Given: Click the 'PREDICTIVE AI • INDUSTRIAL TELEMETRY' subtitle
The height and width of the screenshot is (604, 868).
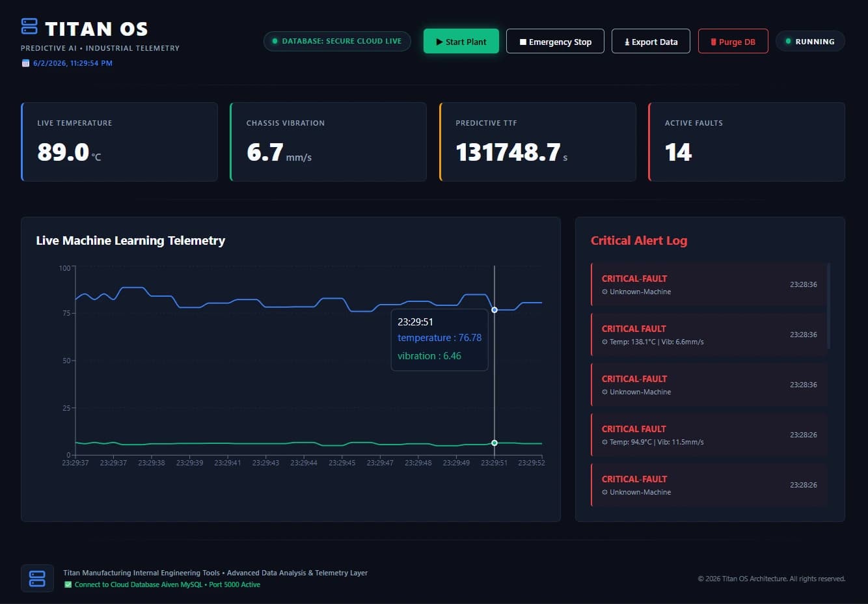Looking at the screenshot, I should pyautogui.click(x=100, y=48).
